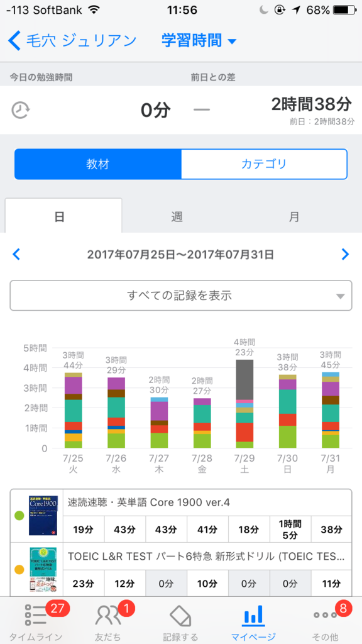Open the タイムライン tab

(36, 621)
